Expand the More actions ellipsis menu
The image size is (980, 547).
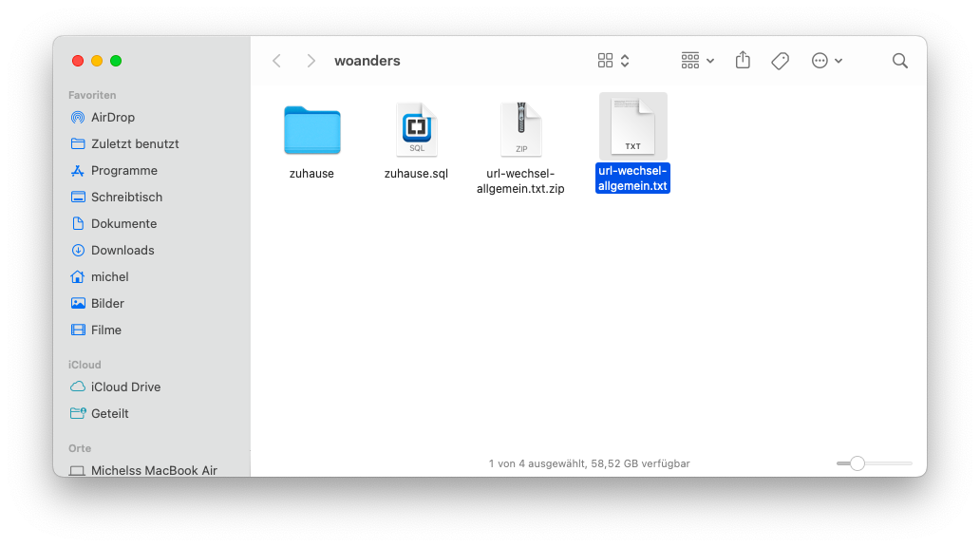pyautogui.click(x=827, y=61)
